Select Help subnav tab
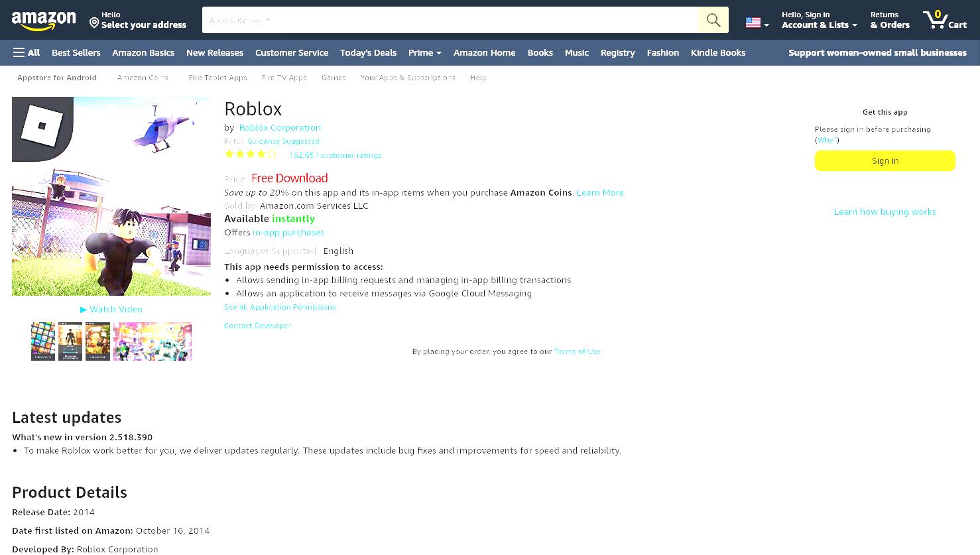The height and width of the screenshot is (555, 980). point(478,78)
